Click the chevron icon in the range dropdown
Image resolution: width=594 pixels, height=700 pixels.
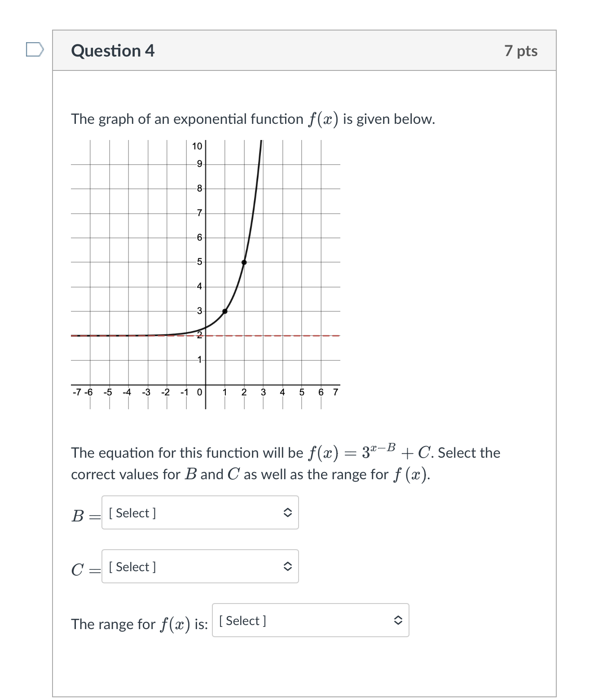click(x=399, y=621)
